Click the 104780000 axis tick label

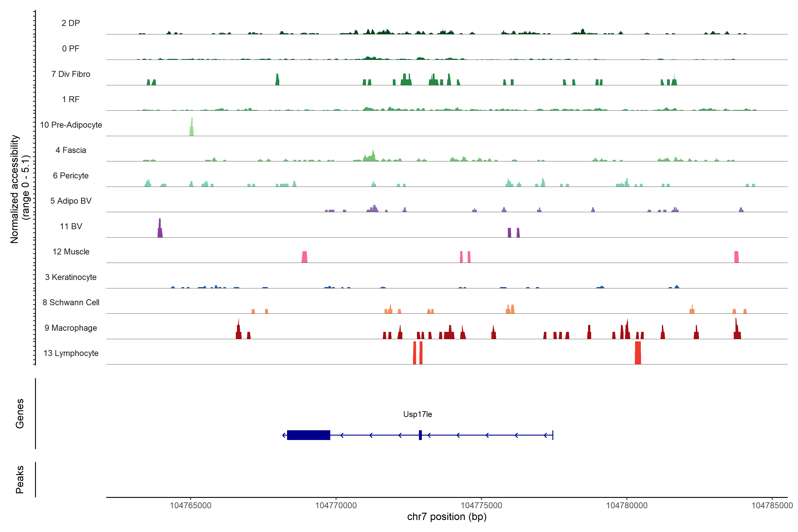627,505
